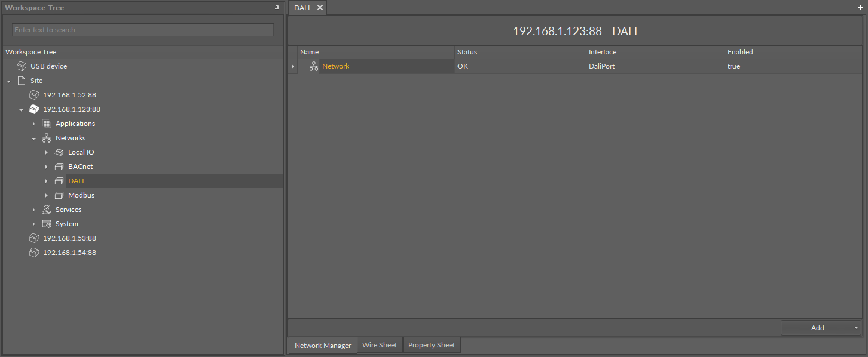Expand the Services node

[34, 210]
